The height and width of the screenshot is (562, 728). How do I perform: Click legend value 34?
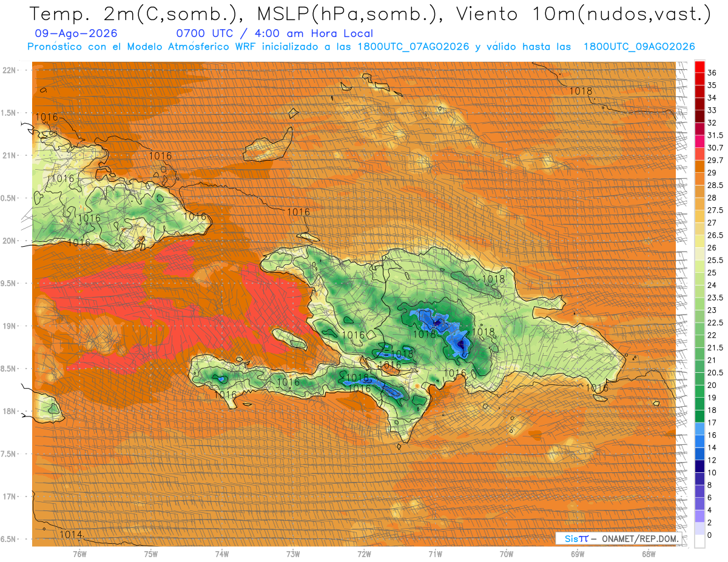[712, 98]
